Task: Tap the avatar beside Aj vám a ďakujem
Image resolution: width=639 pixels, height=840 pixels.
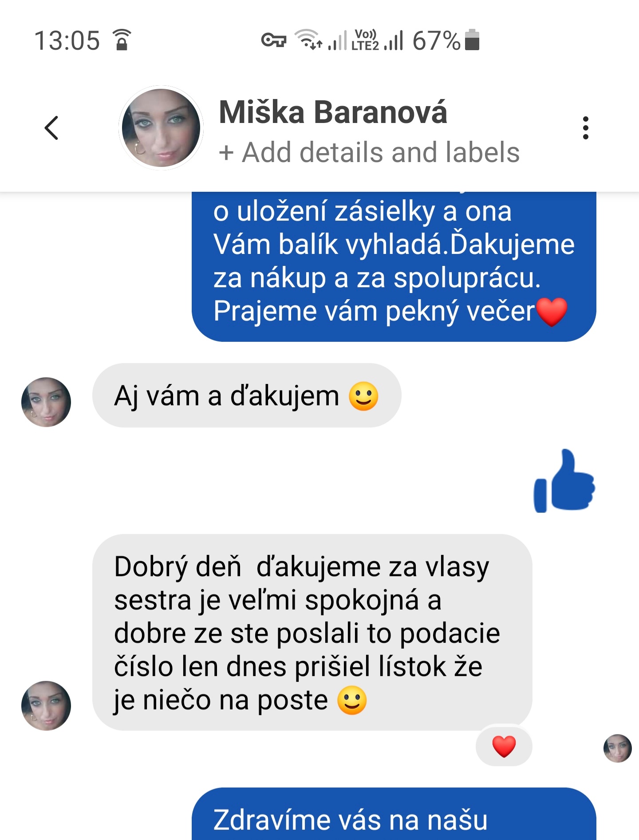Action: pyautogui.click(x=46, y=402)
